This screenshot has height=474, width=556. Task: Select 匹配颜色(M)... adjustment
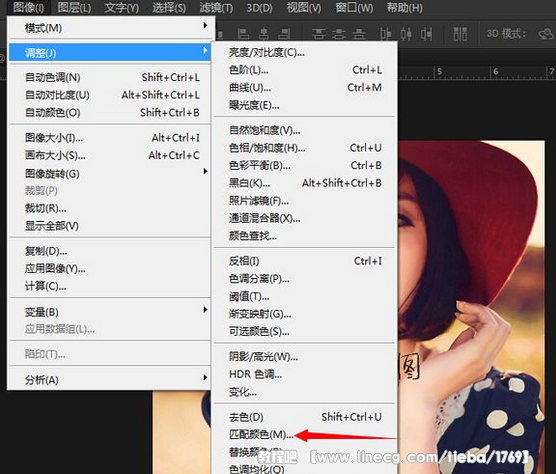click(x=304, y=434)
